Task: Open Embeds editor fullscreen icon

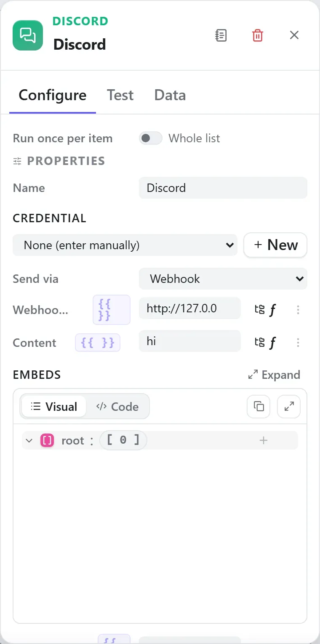Action: [x=289, y=407]
